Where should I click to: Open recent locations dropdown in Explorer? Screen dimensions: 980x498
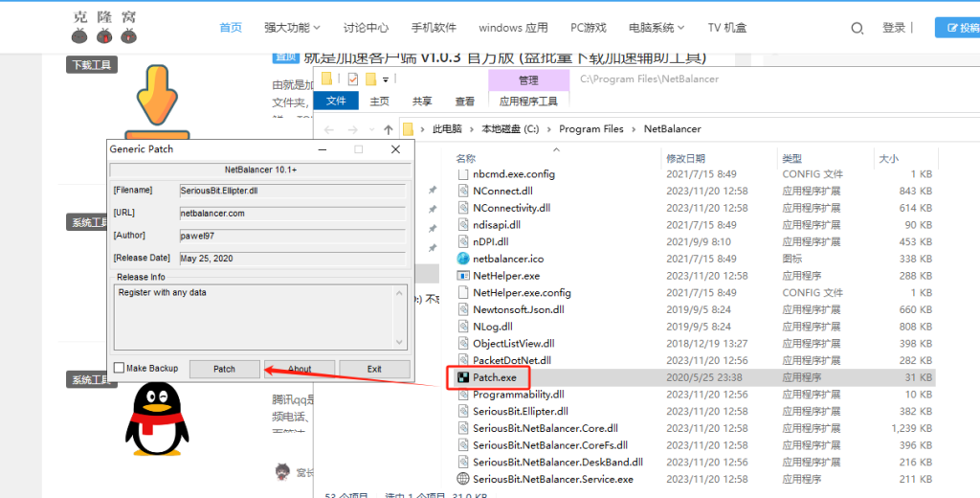point(371,129)
